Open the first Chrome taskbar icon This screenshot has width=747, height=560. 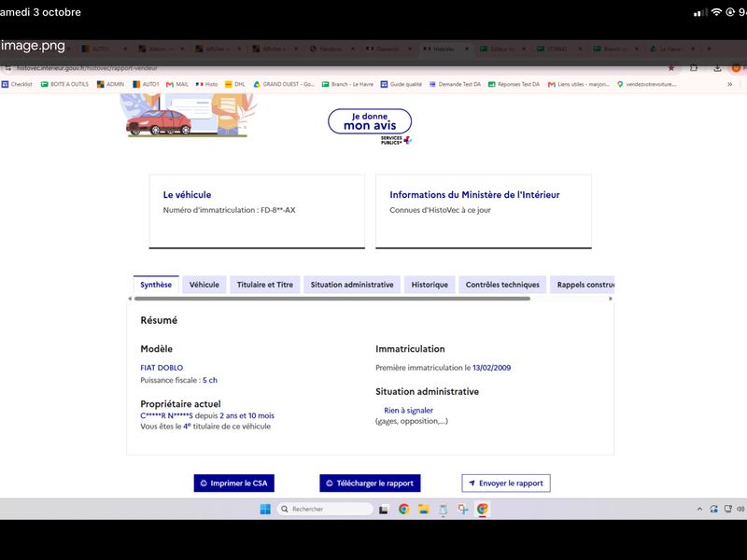pos(404,509)
